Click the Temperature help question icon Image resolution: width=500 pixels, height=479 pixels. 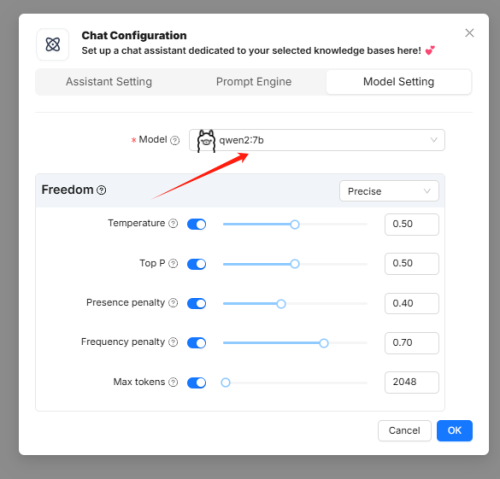[173, 223]
